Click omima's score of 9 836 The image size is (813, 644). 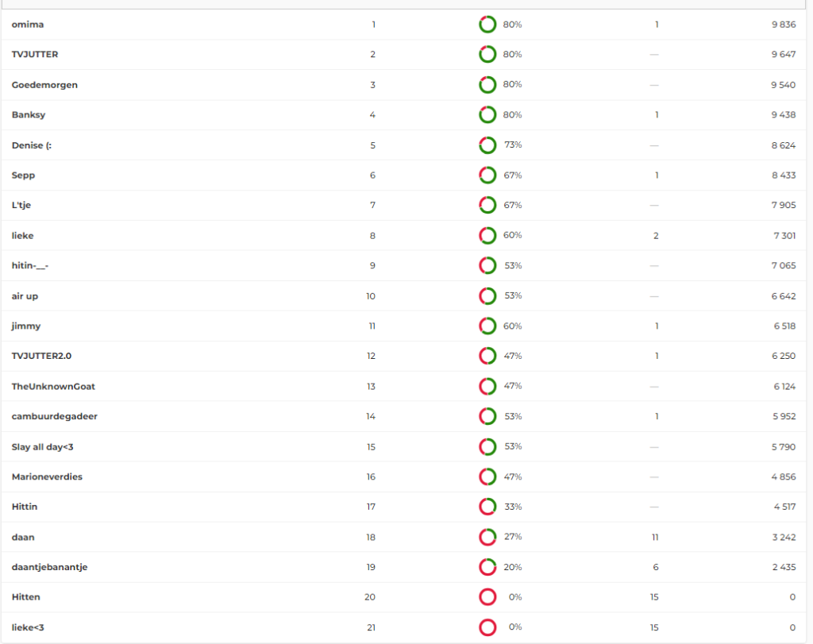tap(783, 25)
